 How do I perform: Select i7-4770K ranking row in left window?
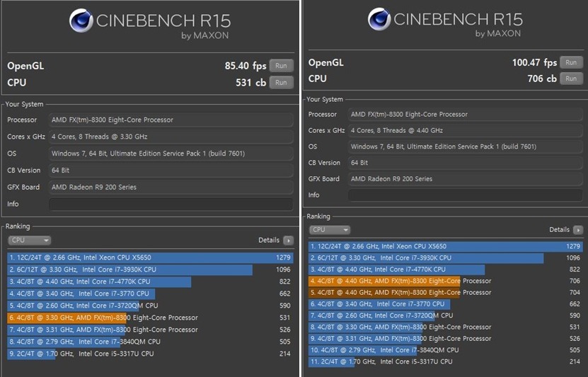(x=150, y=282)
